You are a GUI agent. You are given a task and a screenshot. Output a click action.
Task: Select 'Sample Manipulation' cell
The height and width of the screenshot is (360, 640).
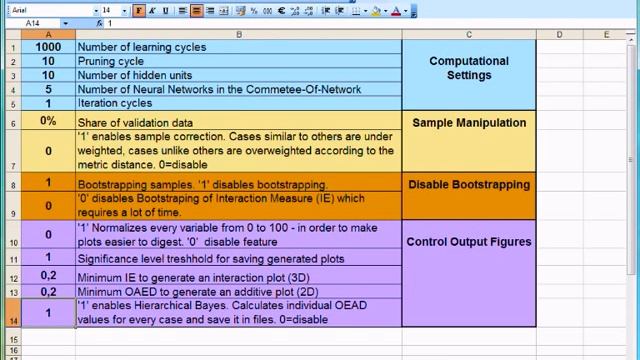(469, 141)
